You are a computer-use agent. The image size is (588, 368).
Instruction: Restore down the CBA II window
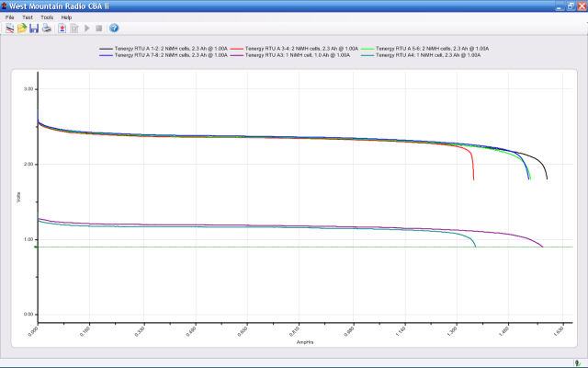(571, 6)
